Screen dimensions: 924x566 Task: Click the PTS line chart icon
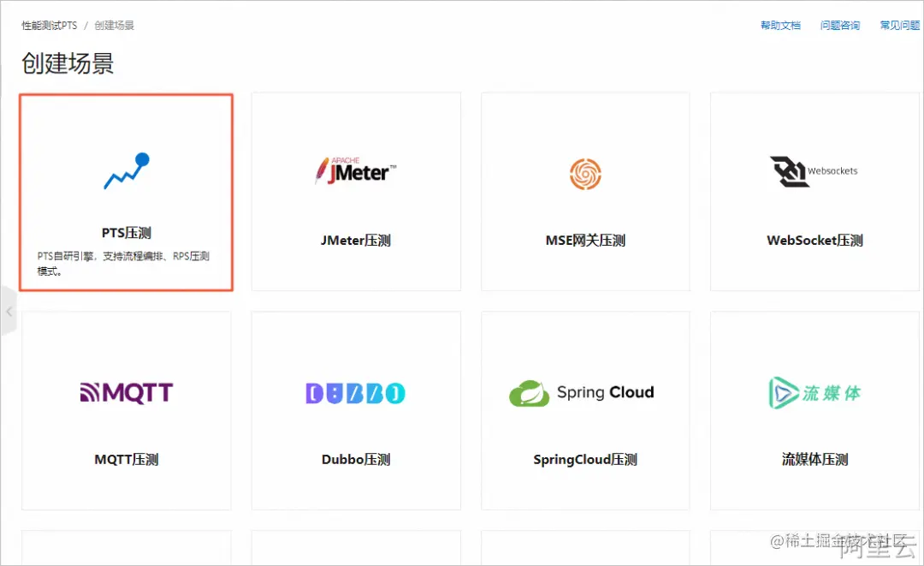click(127, 171)
